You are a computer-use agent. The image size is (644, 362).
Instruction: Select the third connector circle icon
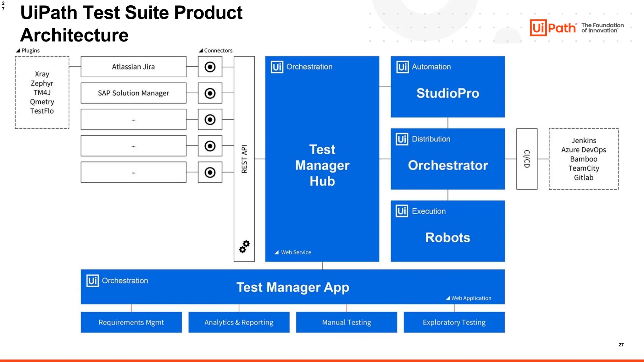tap(210, 119)
